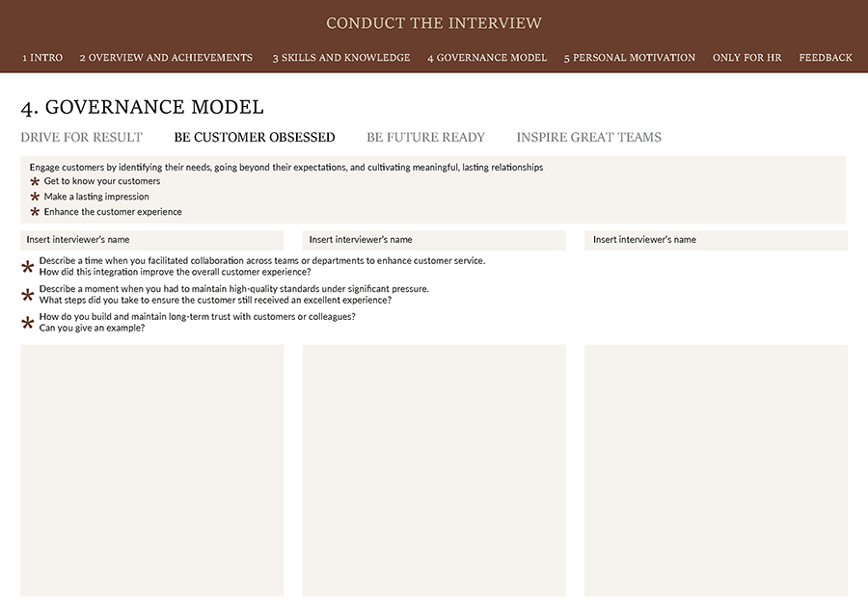Select the Be Customer Obsessed sub-tab
Image resolution: width=868 pixels, height=613 pixels.
click(x=255, y=137)
